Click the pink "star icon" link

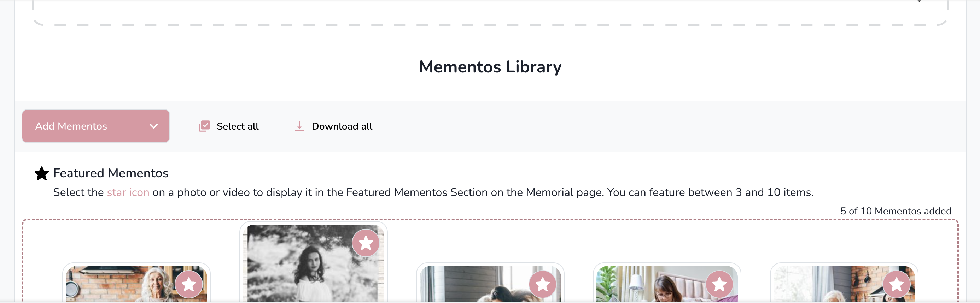point(128,192)
